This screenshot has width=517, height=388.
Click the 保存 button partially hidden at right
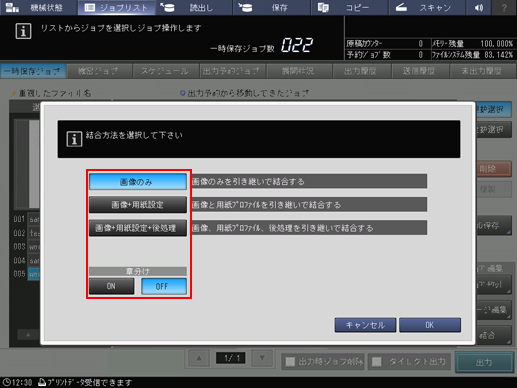pos(494,225)
